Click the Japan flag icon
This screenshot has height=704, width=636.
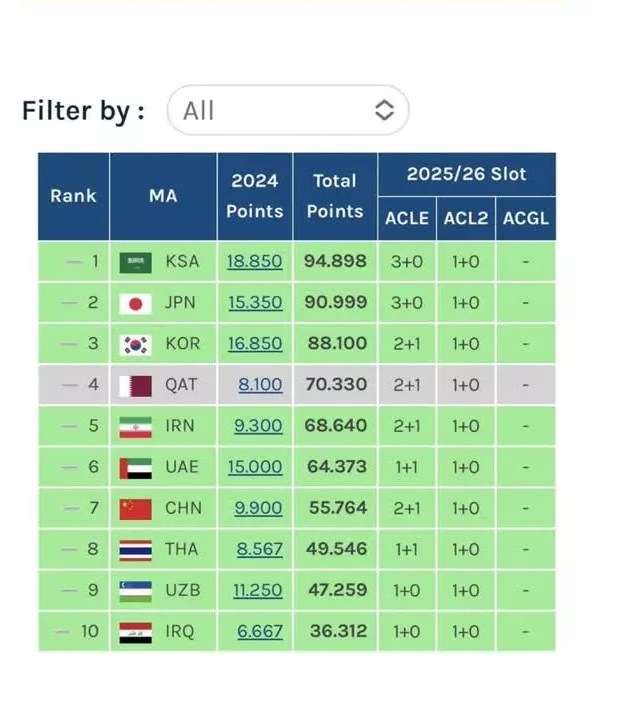point(135,303)
